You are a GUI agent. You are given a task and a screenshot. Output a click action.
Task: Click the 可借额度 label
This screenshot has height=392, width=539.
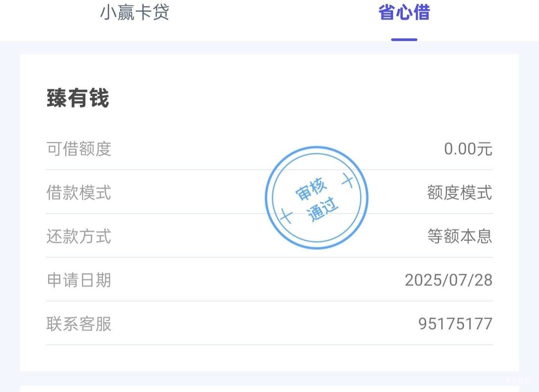tap(79, 149)
